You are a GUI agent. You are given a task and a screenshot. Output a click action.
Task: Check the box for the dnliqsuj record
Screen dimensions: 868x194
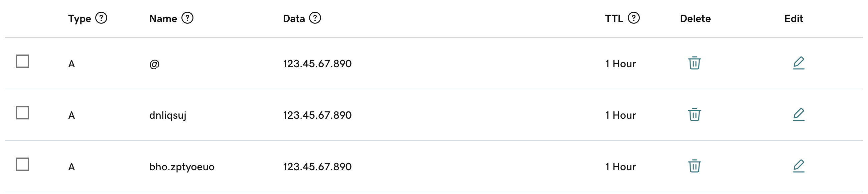[x=22, y=113]
